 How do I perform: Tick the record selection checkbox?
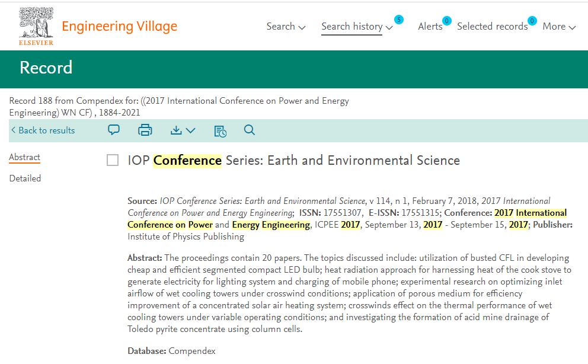pos(113,160)
